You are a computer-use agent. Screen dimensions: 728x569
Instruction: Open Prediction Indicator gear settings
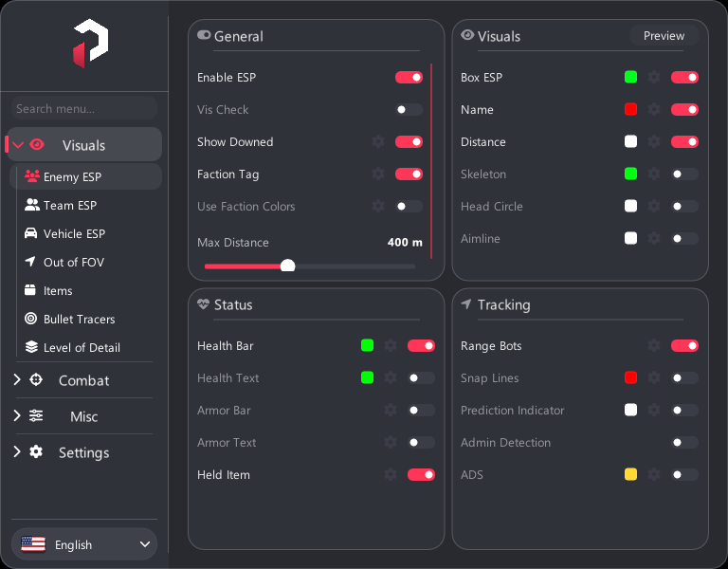tap(654, 410)
